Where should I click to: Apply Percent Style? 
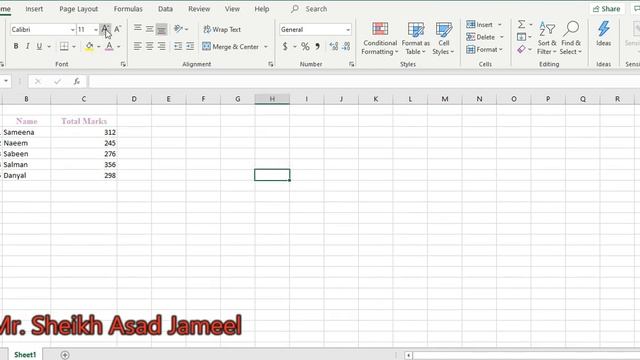point(305,47)
